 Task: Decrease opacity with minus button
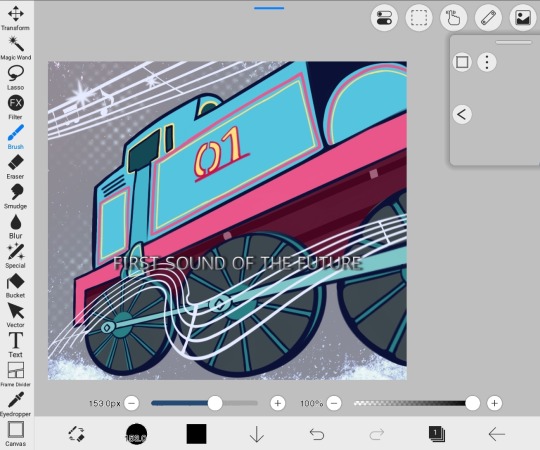pos(334,403)
